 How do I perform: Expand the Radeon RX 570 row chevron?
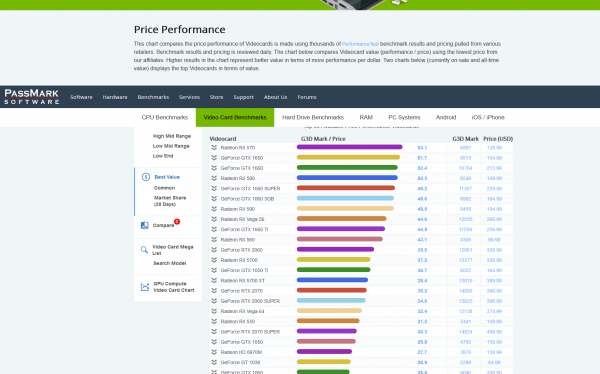(214, 147)
